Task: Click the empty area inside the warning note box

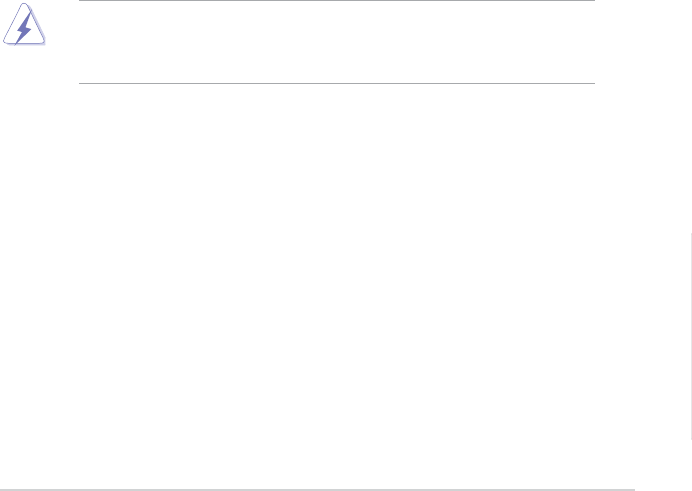Action: [336, 42]
